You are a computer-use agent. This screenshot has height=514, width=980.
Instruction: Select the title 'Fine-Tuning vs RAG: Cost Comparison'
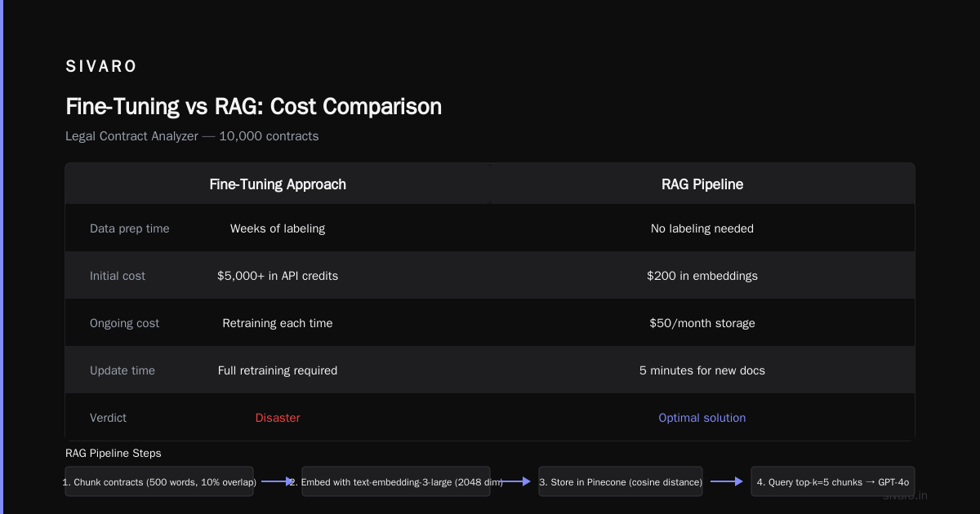[x=253, y=107]
